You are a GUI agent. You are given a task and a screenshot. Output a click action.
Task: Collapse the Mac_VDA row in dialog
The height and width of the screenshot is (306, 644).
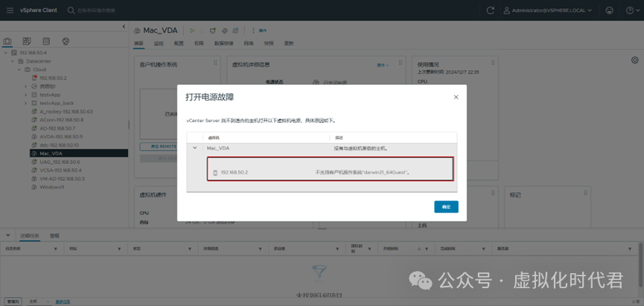195,148
